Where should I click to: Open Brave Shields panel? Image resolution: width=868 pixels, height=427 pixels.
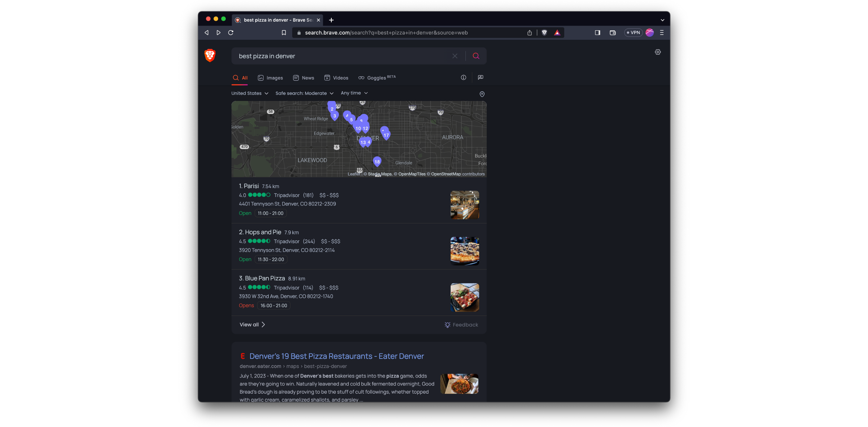tap(545, 32)
